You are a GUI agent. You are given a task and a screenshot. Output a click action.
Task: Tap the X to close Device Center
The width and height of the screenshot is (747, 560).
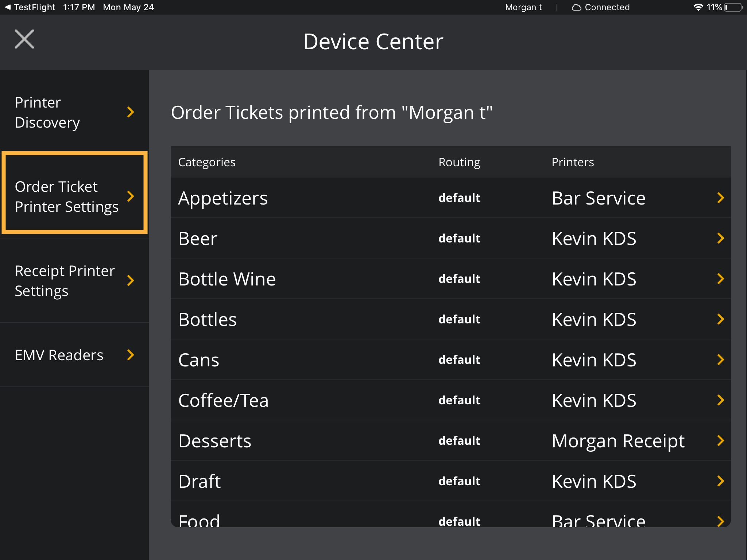point(24,39)
